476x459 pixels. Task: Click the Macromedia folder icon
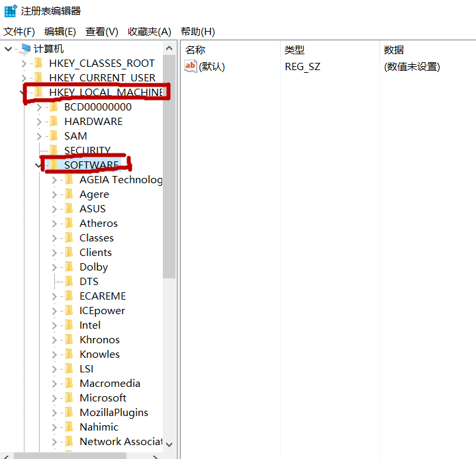pyautogui.click(x=70, y=384)
